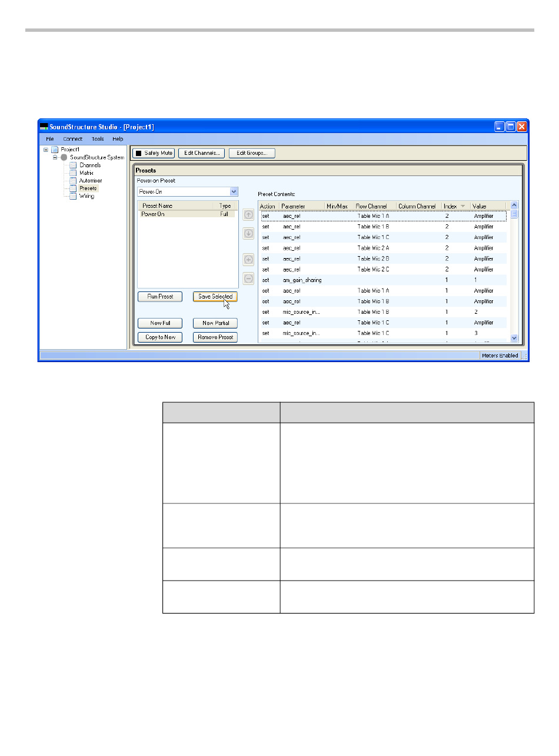Image resolution: width=559 pixels, height=756 pixels.
Task: Click the Table Mic 2 A row channel cell
Action: point(373,248)
